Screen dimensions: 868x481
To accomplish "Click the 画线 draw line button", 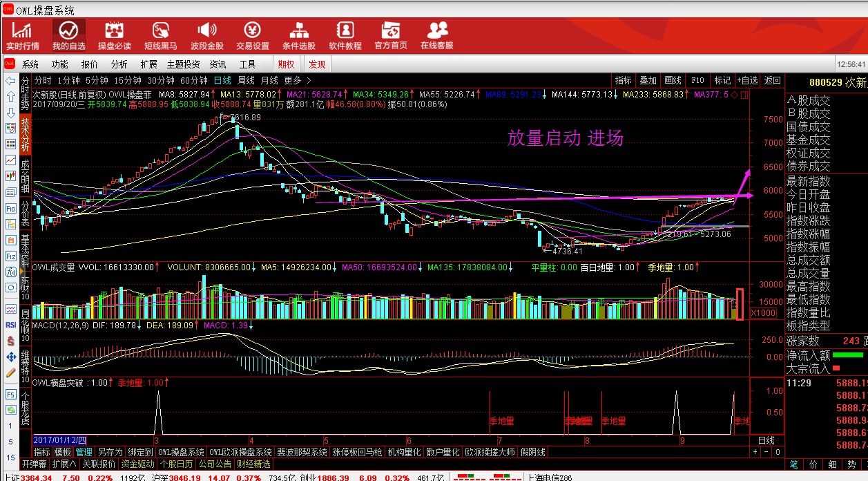I will click(673, 80).
